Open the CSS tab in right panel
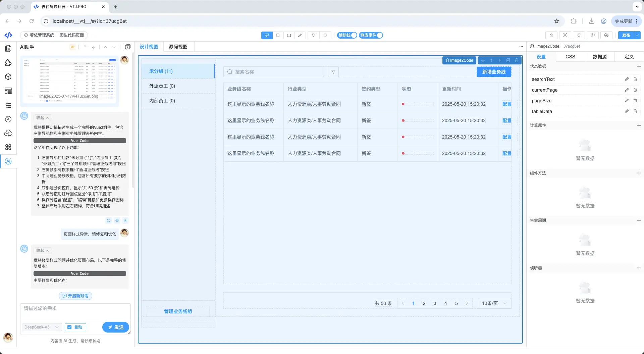The width and height of the screenshot is (644, 354). click(x=570, y=57)
